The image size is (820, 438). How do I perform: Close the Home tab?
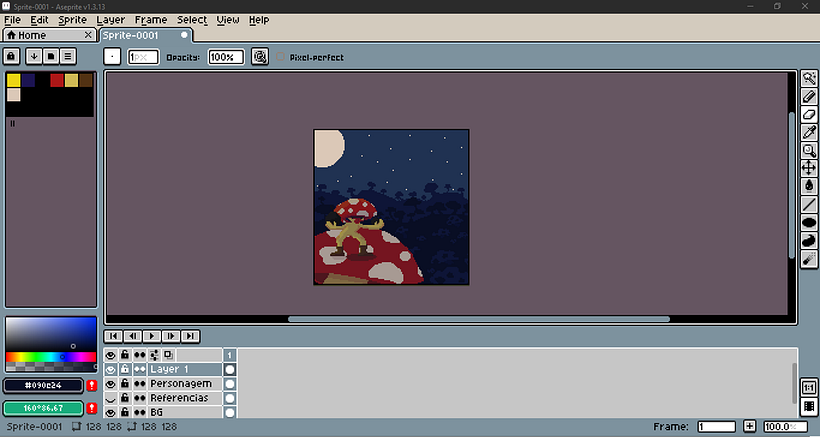[x=88, y=35]
